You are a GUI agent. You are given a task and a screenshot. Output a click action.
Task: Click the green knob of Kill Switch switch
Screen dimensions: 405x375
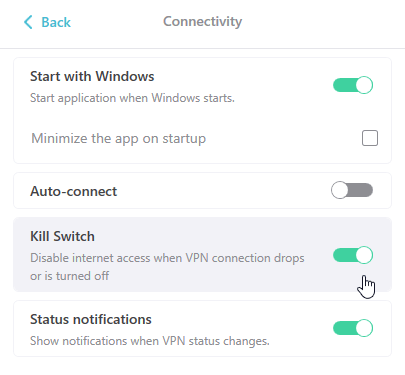pyautogui.click(x=364, y=255)
